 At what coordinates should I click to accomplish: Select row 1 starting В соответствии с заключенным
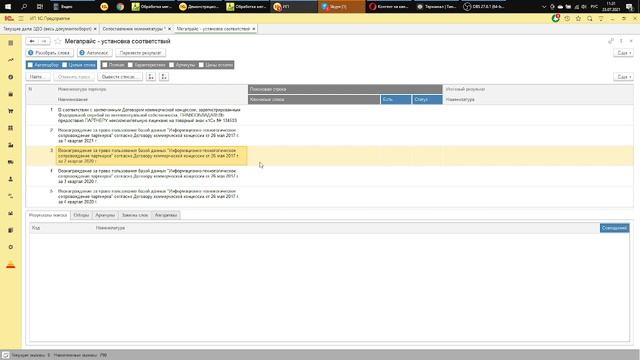coord(330,115)
